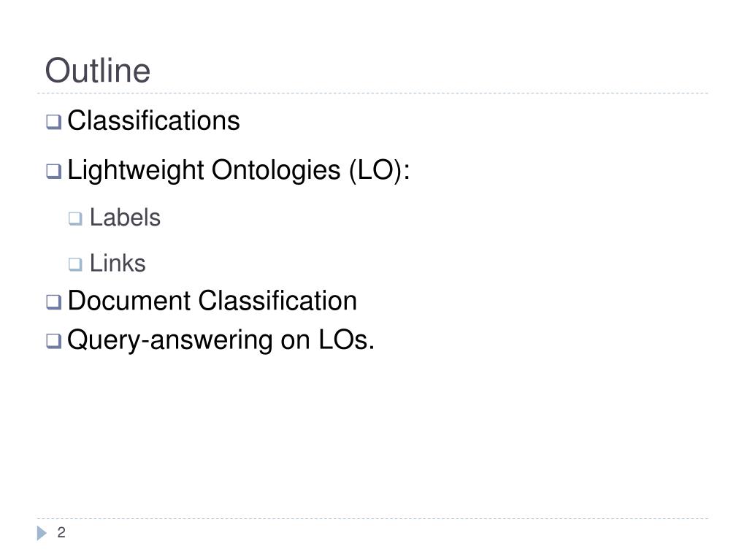Click the word Query-answering in last bullet
Image resolution: width=747 pixels, height=560 pixels.
(x=170, y=340)
